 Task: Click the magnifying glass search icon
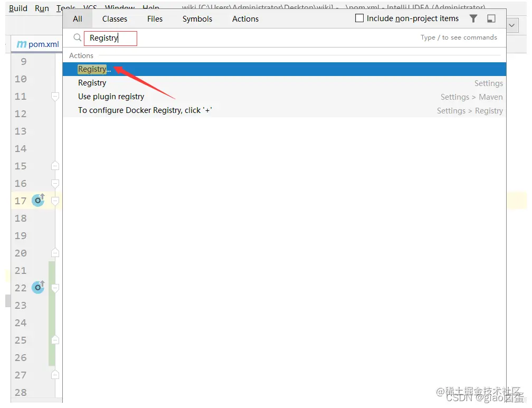tap(78, 37)
